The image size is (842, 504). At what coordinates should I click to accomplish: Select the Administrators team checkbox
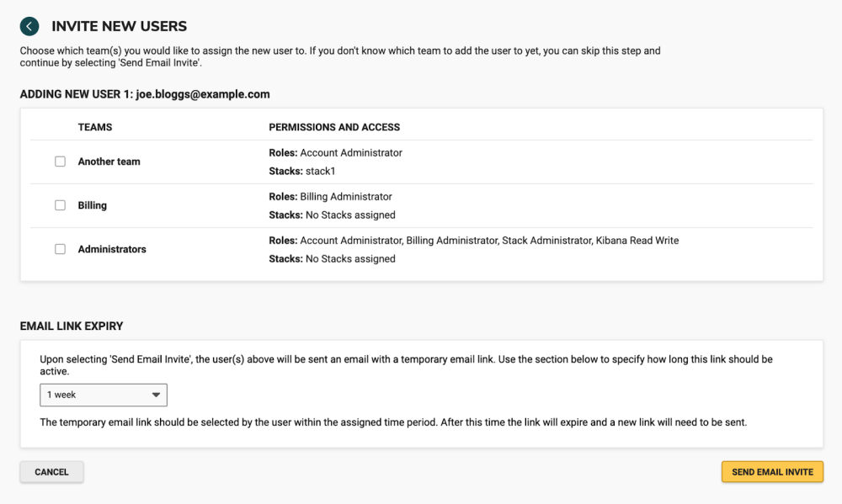[x=60, y=249]
